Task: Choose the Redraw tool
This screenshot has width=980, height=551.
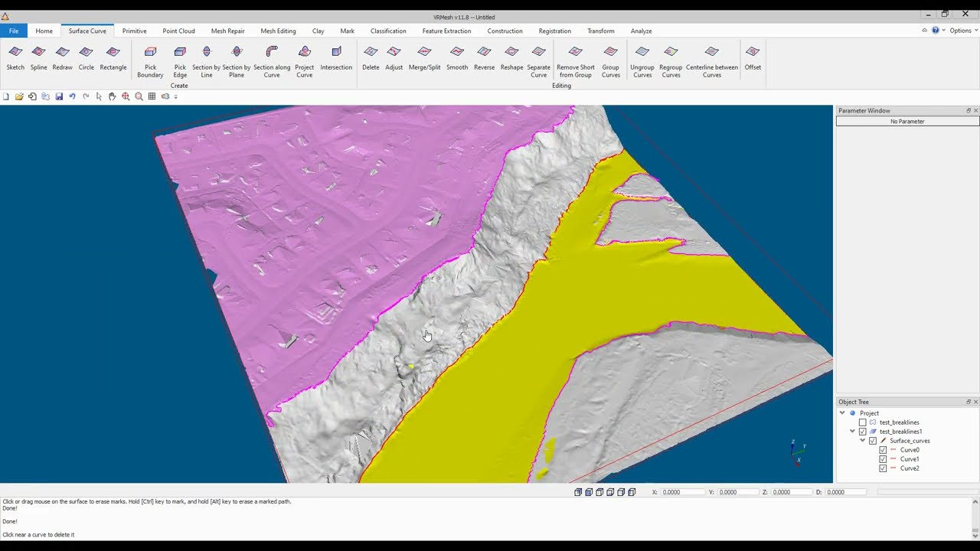Action: pos(63,58)
